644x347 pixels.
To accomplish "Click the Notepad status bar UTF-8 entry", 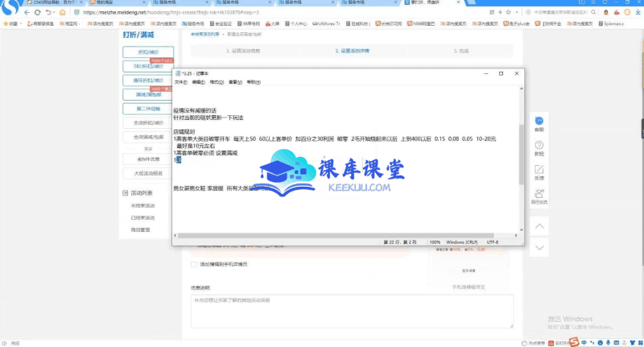I will [x=492, y=242].
